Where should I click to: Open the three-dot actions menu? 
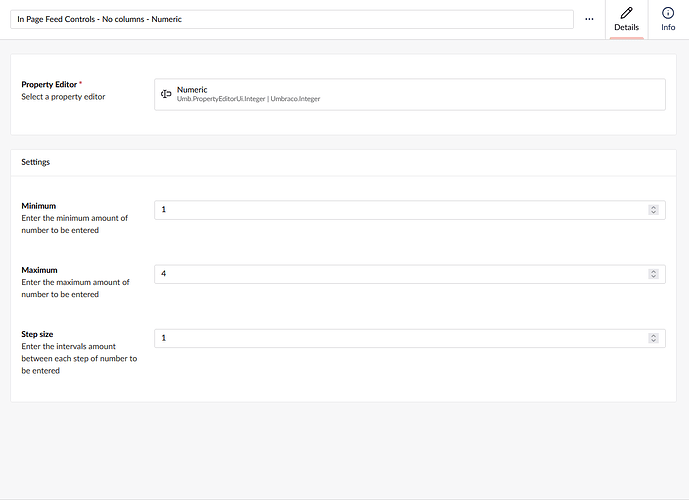click(589, 19)
